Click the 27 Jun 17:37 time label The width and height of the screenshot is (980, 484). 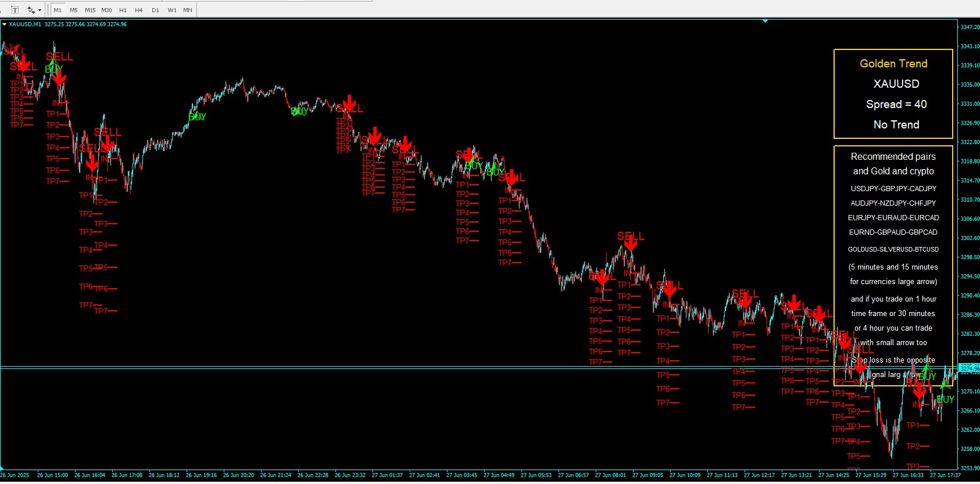(x=946, y=475)
